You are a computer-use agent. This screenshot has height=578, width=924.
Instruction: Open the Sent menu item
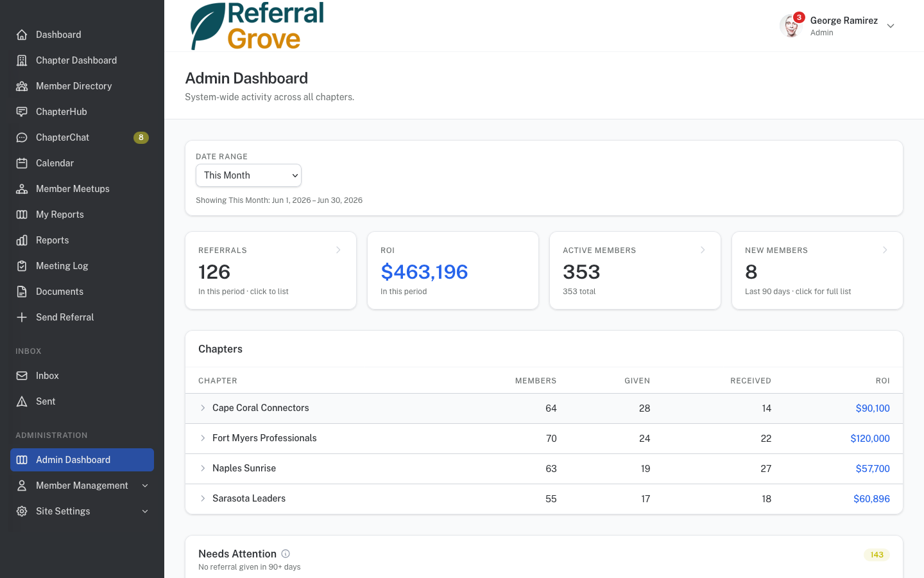click(82, 401)
